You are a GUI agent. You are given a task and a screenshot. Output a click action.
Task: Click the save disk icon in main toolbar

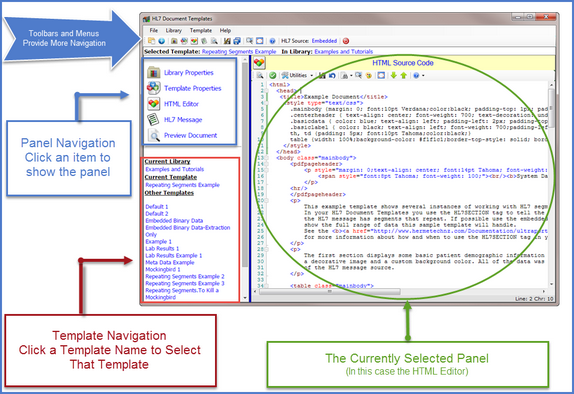(227, 41)
